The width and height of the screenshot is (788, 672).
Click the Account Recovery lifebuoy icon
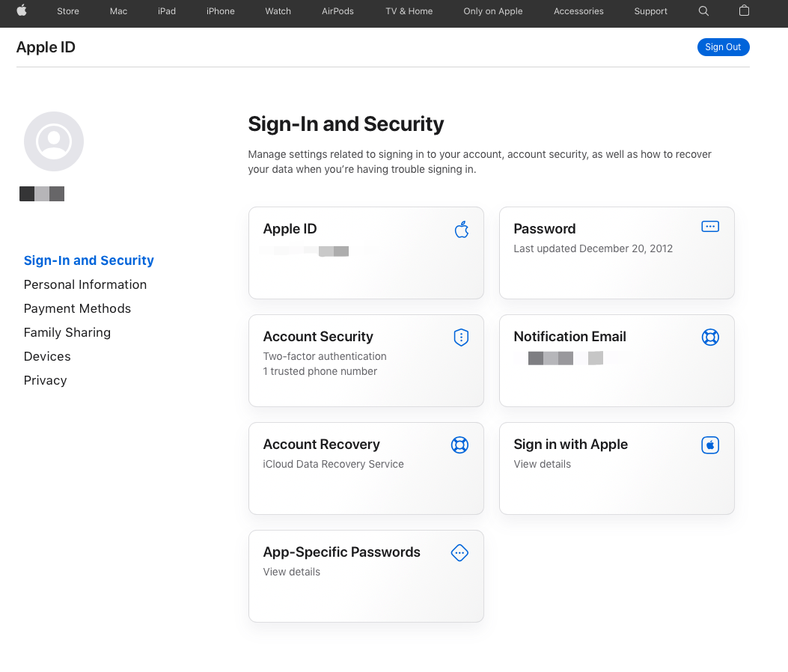(x=459, y=445)
